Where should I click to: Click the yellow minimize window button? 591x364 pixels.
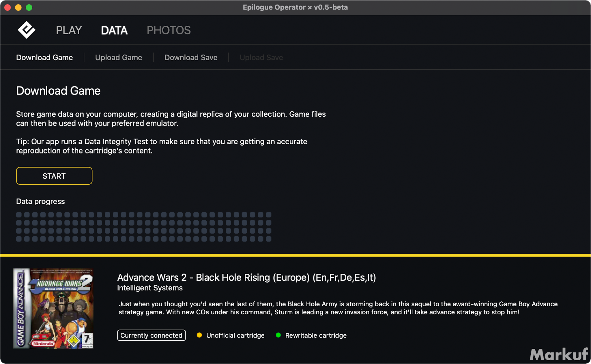(x=18, y=7)
